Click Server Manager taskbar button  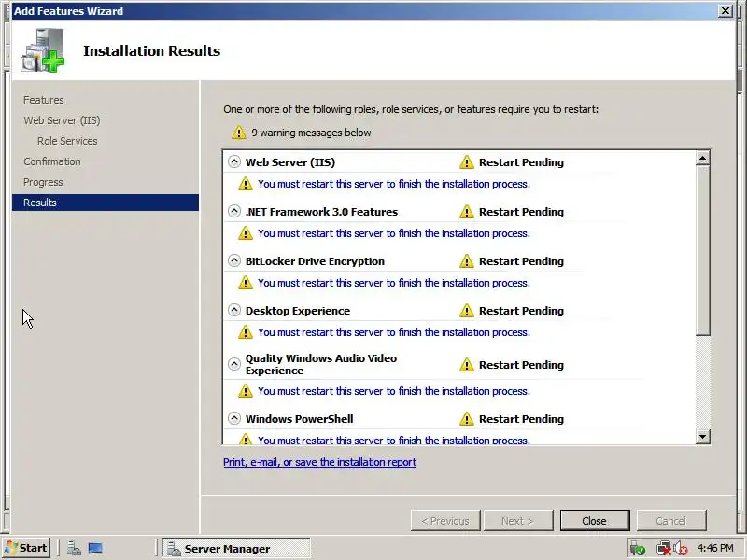(x=236, y=549)
